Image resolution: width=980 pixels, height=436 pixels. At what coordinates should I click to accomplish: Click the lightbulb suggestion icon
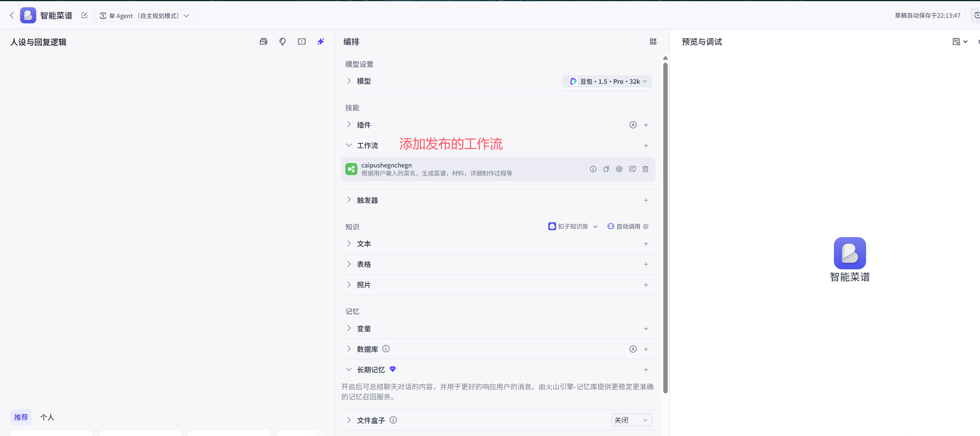(283, 41)
